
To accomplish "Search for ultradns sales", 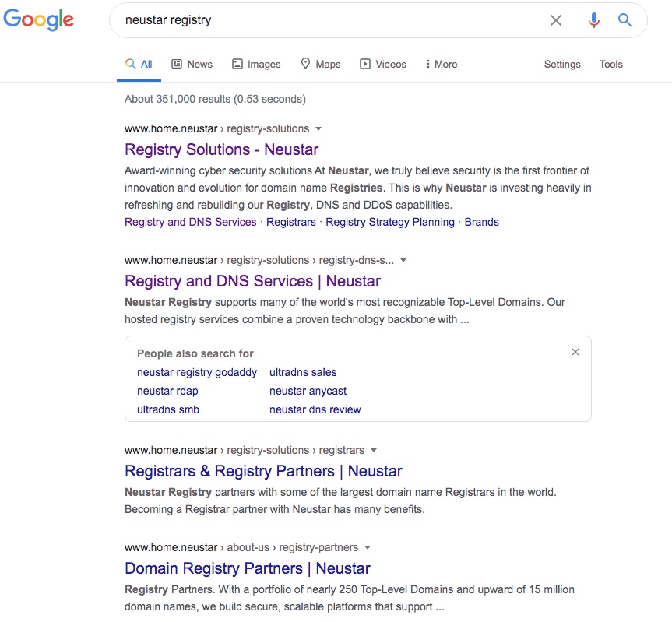I will [303, 372].
